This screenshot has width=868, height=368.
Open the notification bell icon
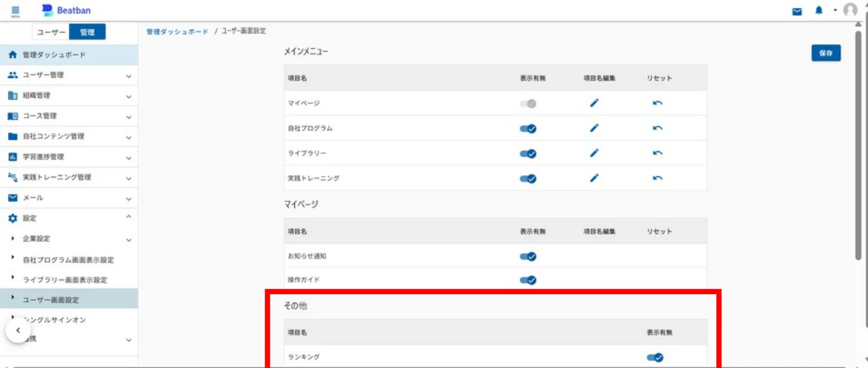click(x=819, y=11)
